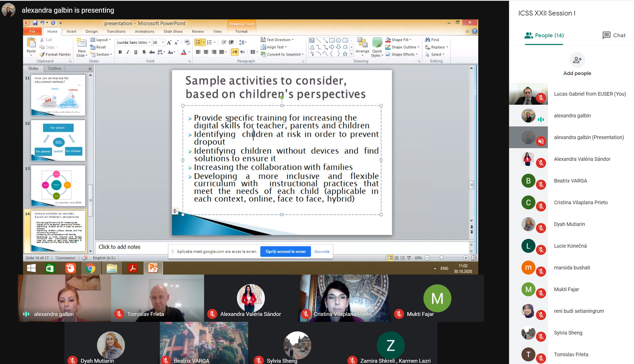Image resolution: width=634 pixels, height=364 pixels.
Task: Select slide 12 thumbnail For school
Action: [x=58, y=140]
